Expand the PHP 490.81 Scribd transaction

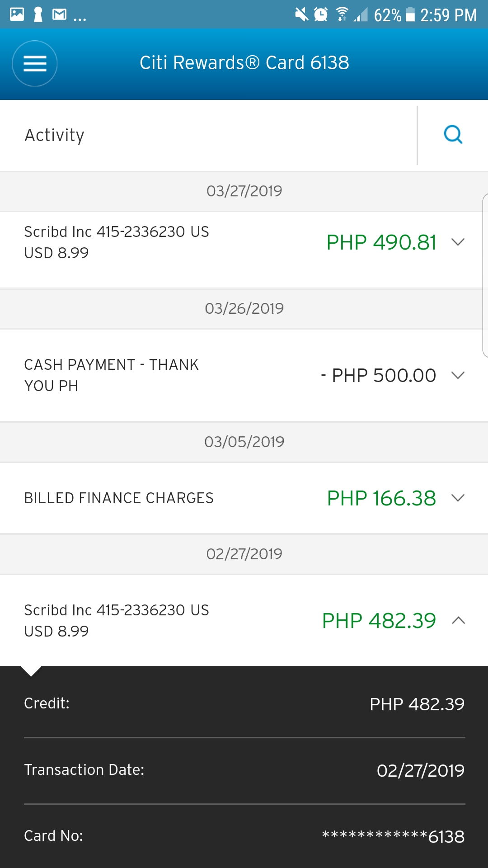[458, 242]
